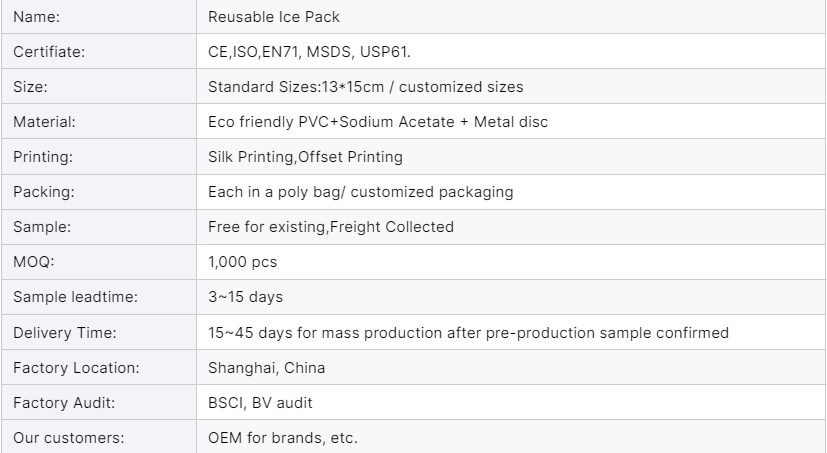Select the 15~45 days mass production text
Viewport: 827px width, 453px height.
point(468,332)
